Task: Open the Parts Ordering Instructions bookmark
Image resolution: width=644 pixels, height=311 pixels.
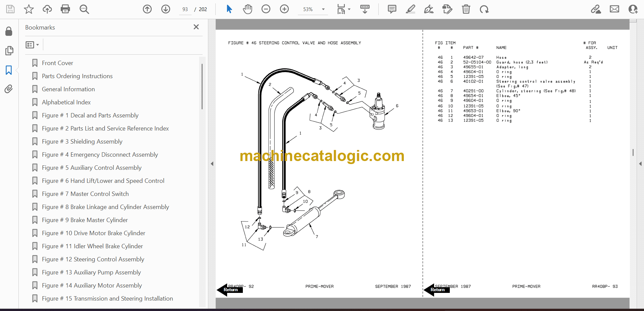Action: click(77, 76)
